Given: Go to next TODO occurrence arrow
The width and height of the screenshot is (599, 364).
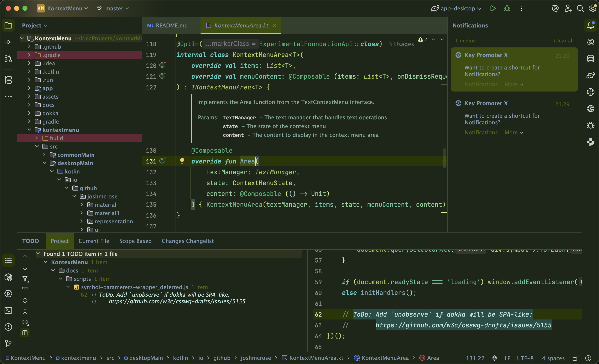Looking at the screenshot, I should [x=25, y=268].
